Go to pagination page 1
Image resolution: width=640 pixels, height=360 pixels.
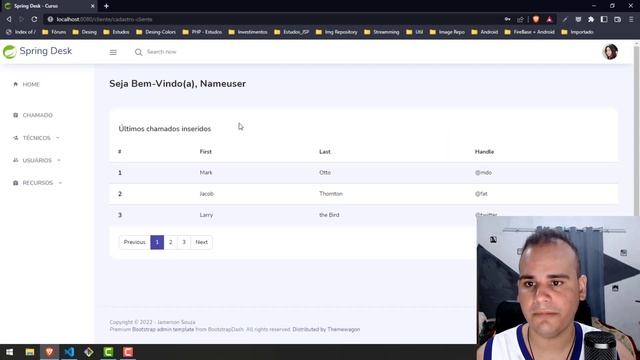(x=157, y=242)
